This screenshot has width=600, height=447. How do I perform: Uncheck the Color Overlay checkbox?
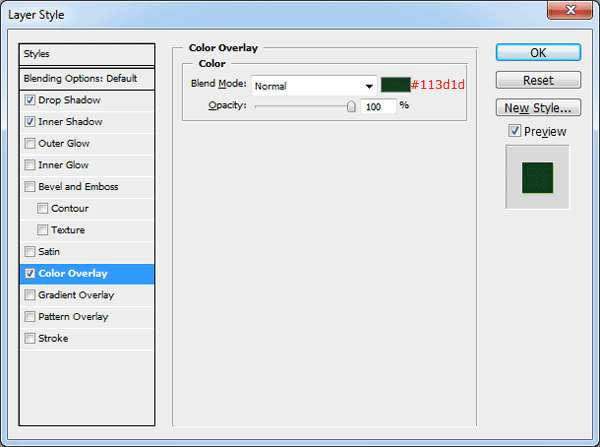point(30,274)
